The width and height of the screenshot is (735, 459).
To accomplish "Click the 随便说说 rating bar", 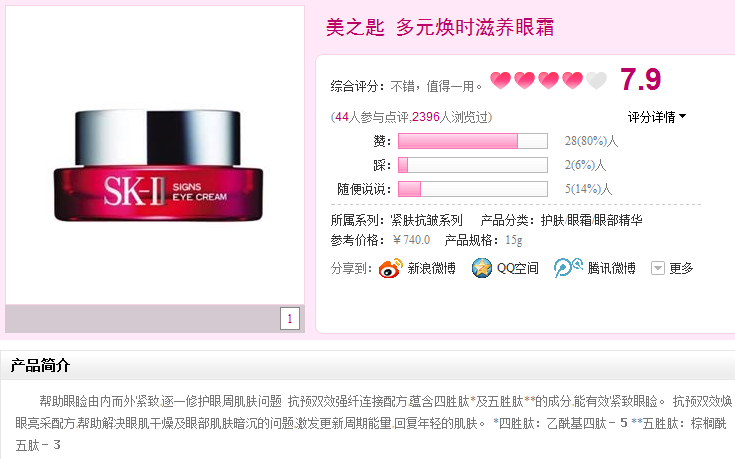I will click(x=472, y=189).
